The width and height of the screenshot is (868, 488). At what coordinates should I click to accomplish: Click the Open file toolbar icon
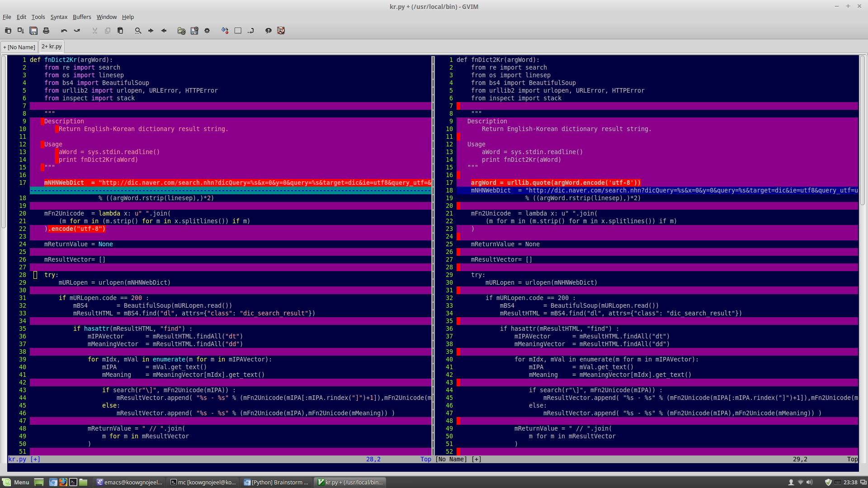click(8, 31)
